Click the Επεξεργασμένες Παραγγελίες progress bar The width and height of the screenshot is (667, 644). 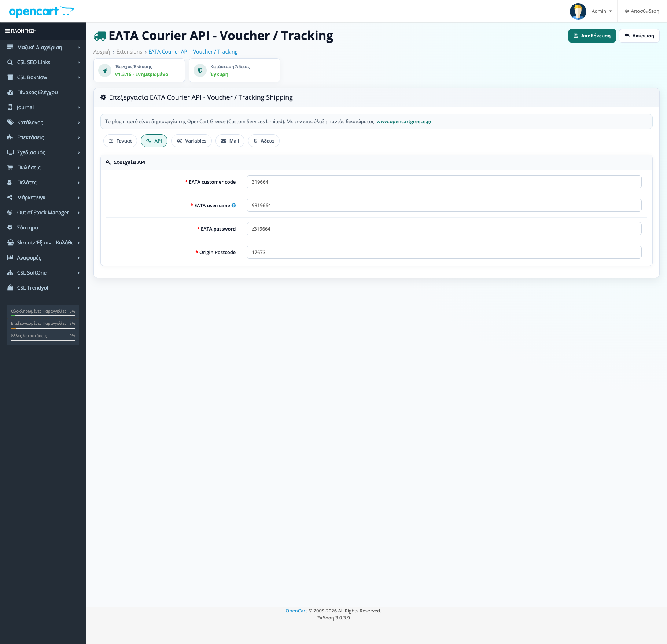(x=43, y=328)
